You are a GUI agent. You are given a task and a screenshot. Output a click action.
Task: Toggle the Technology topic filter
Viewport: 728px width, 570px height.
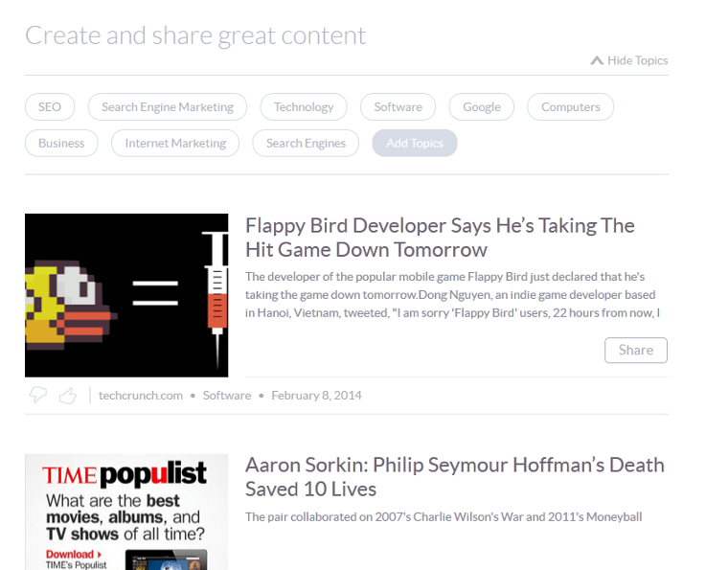click(304, 106)
